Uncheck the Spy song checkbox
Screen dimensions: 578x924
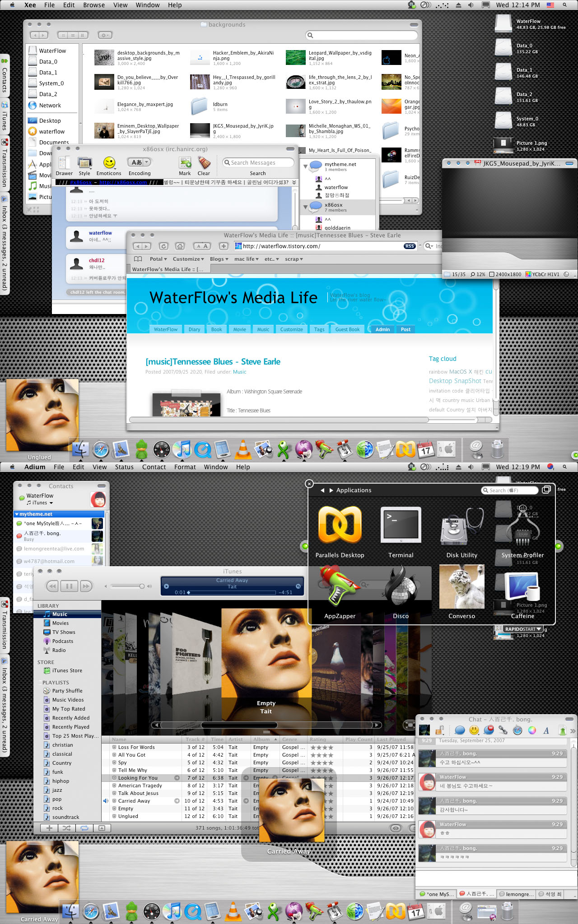point(115,762)
